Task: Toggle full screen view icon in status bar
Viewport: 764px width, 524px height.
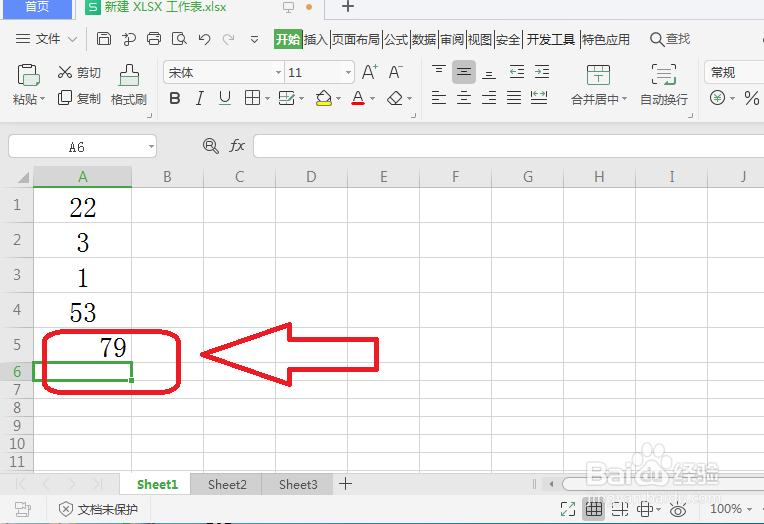Action: 568,509
